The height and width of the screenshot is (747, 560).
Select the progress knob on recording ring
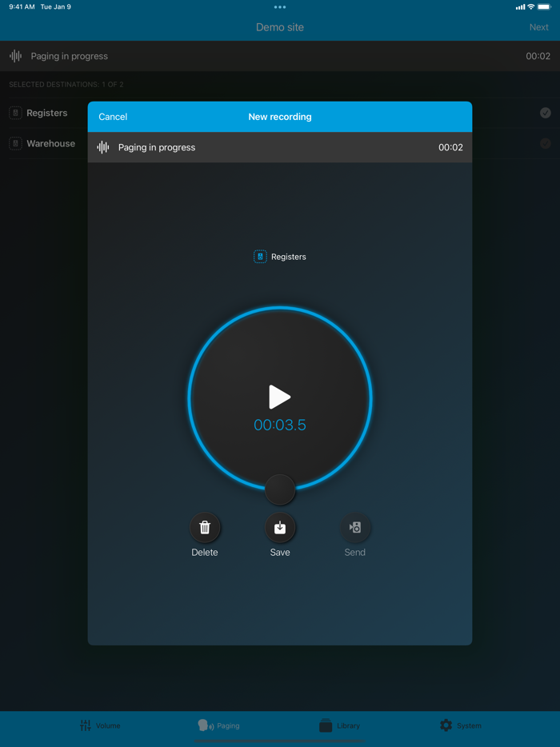(280, 489)
